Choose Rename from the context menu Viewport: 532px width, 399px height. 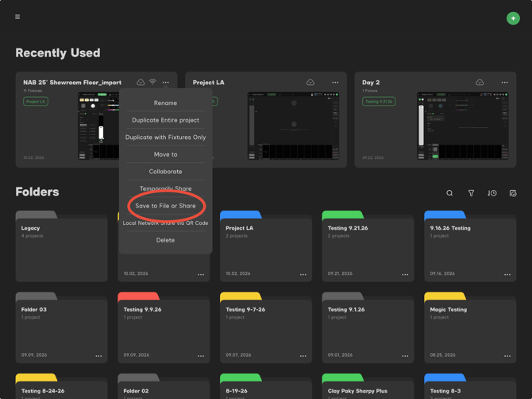165,103
